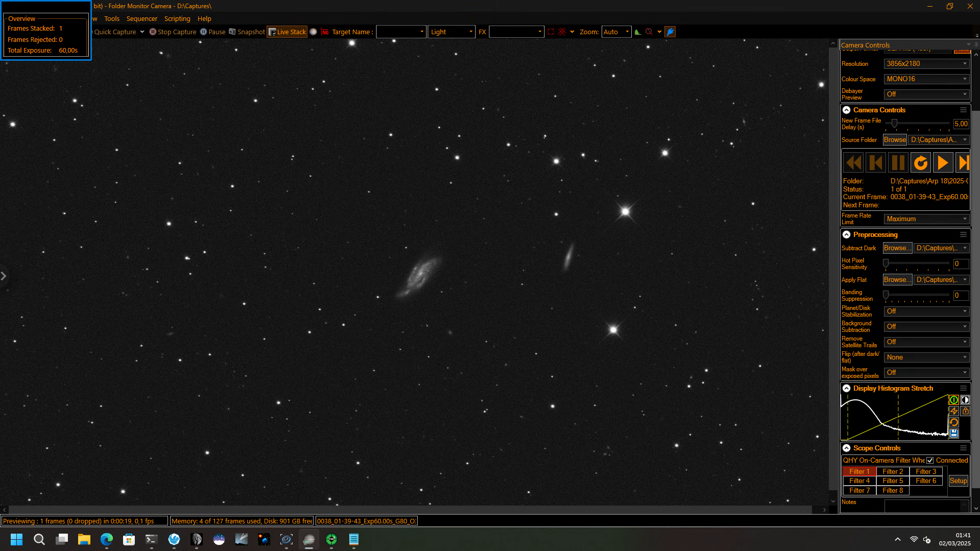Select Filter 3 on the filter wheel
The width and height of the screenshot is (980, 551).
pos(926,471)
